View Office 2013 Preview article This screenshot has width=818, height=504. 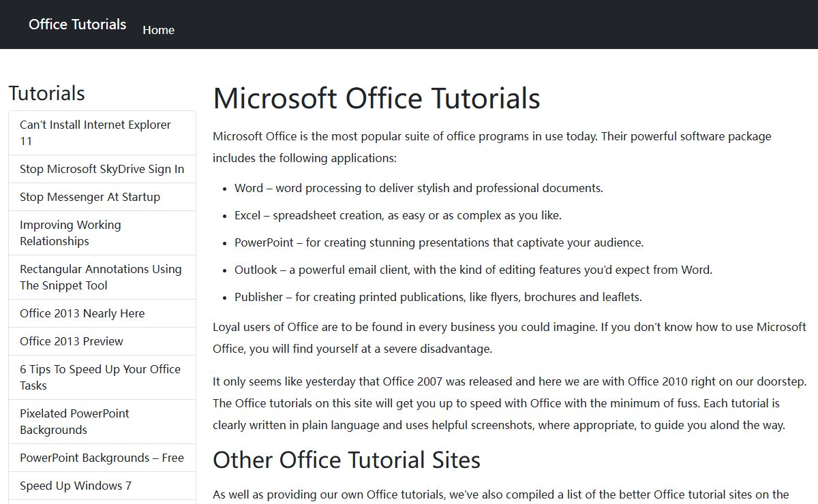[102, 341]
